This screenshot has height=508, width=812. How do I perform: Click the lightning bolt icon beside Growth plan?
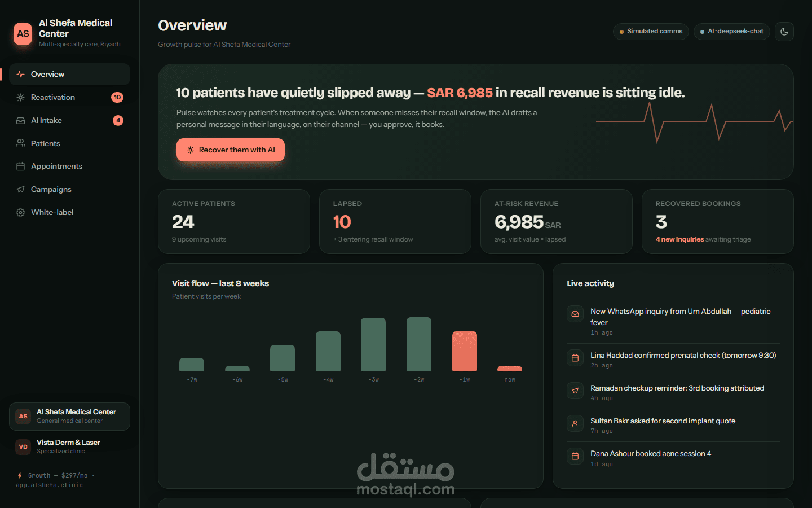pos(20,475)
